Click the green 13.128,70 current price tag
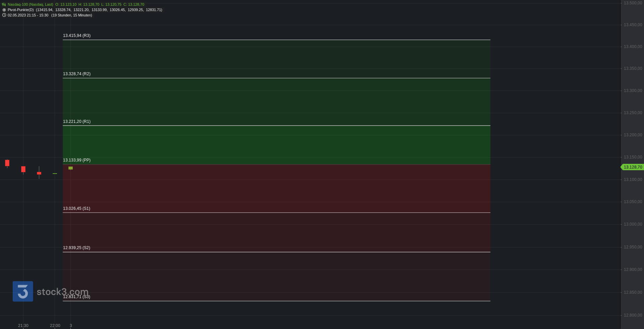 coord(632,167)
